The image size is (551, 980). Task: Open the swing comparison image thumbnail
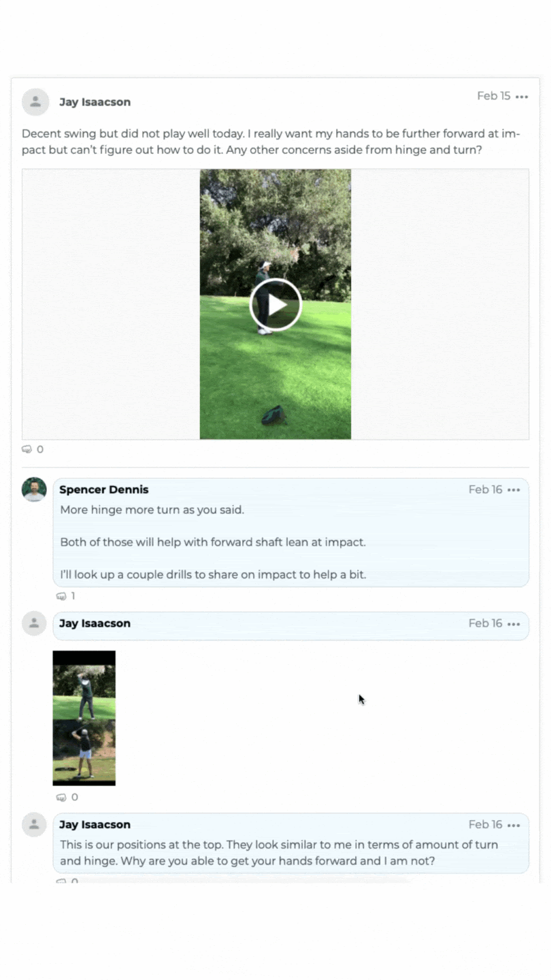pyautogui.click(x=84, y=717)
